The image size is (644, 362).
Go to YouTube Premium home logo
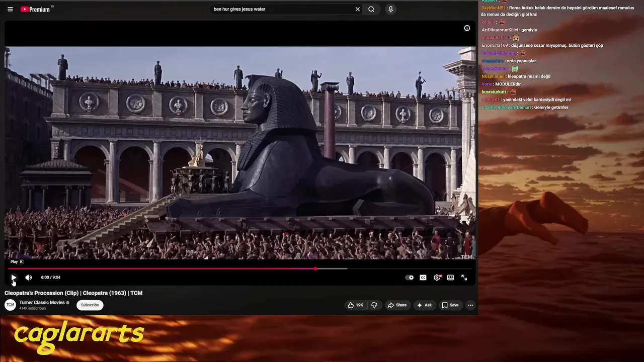tap(35, 9)
